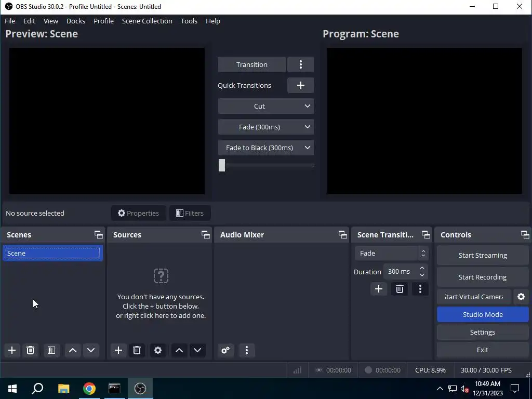Open the Profile menu
Viewport: 532px width, 399px height.
[103, 21]
